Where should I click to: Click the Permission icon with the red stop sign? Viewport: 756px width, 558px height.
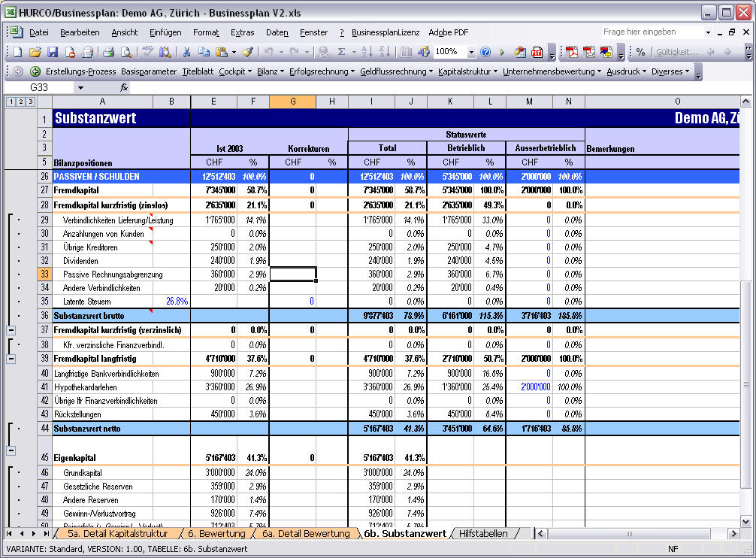point(70,52)
